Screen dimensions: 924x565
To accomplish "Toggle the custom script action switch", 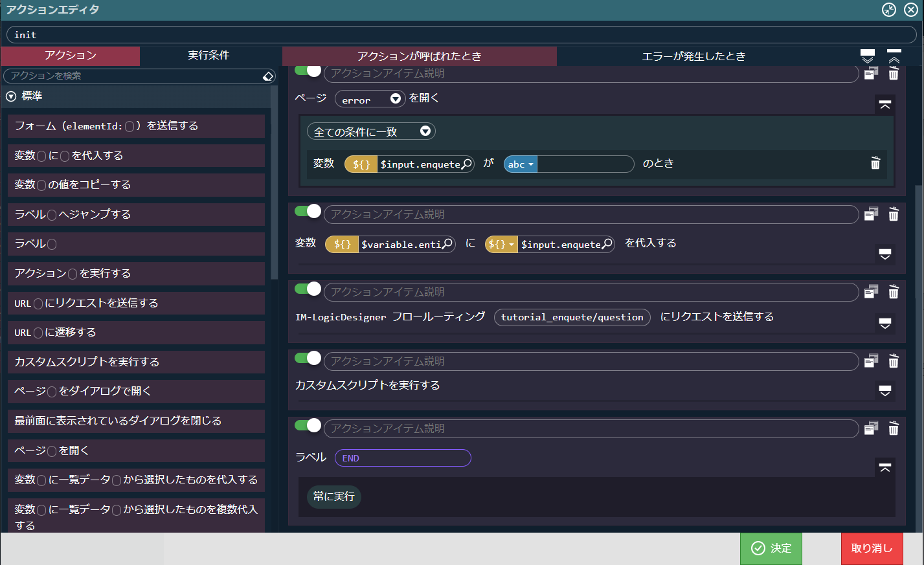I will click(308, 358).
